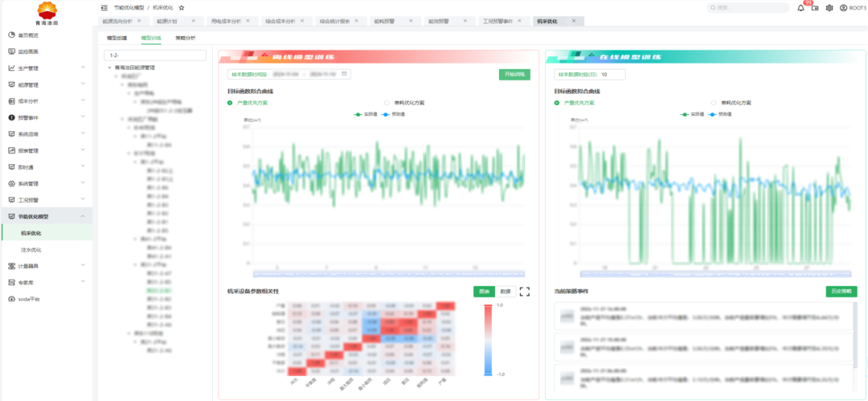Screen dimensions: 868x401
Task: Click the 专家库 sidebar icon
Action: point(11,283)
